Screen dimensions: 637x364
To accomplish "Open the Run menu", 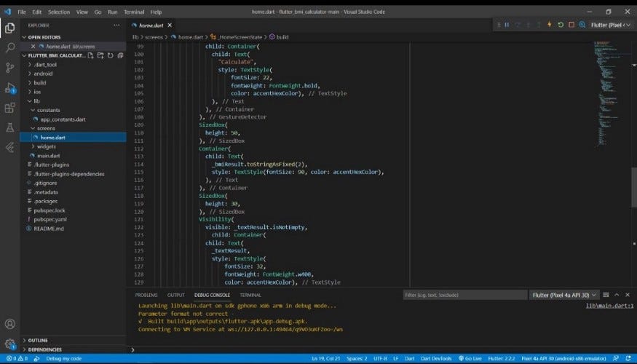I will (x=113, y=12).
